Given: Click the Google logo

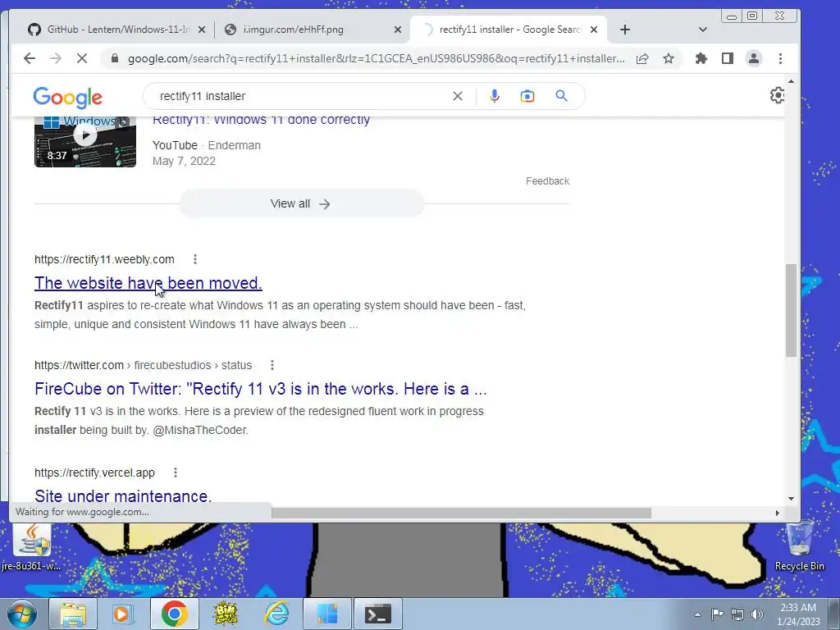Looking at the screenshot, I should point(67,97).
